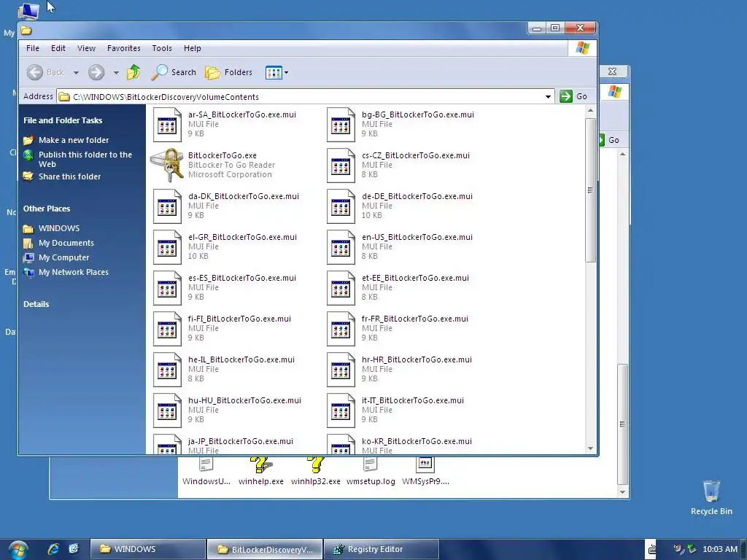This screenshot has width=747, height=560.
Task: Click Share this folder link
Action: click(x=69, y=176)
